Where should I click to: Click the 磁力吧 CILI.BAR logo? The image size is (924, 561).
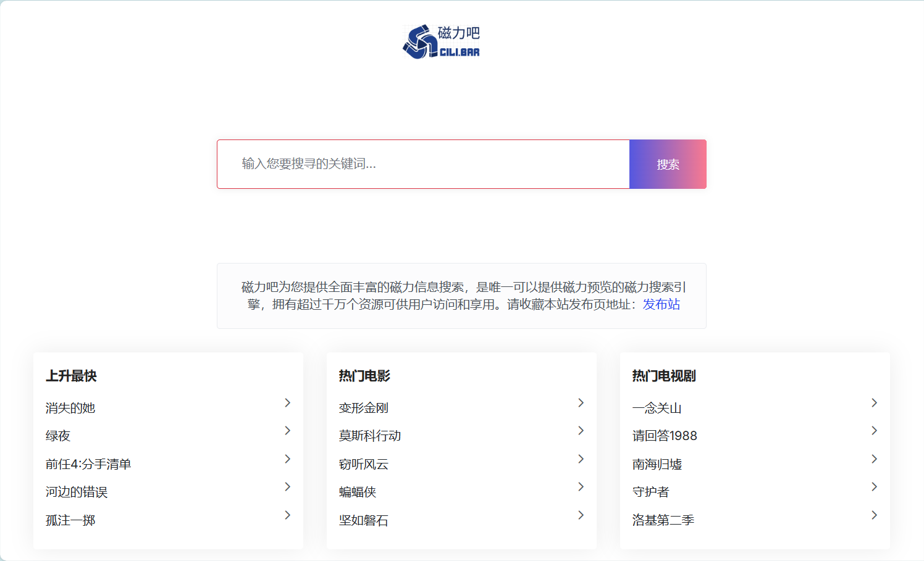(x=442, y=42)
